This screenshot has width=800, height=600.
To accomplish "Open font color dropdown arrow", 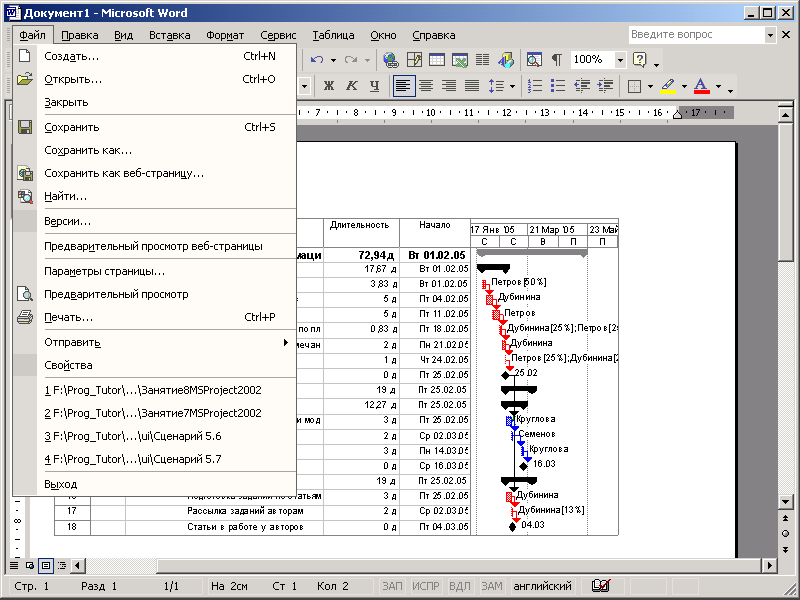I will tap(718, 86).
